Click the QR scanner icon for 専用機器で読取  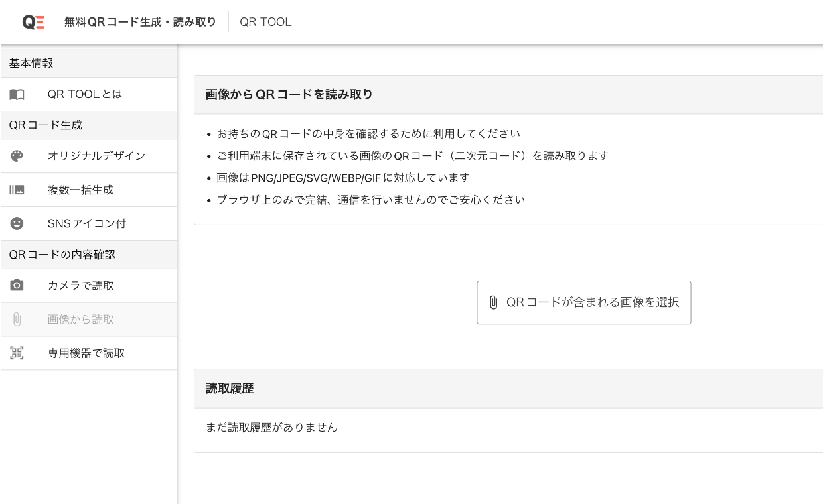(17, 353)
